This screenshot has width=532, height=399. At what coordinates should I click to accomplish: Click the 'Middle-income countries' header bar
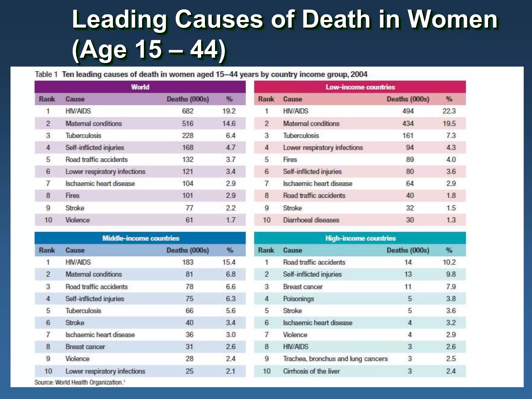pos(141,238)
